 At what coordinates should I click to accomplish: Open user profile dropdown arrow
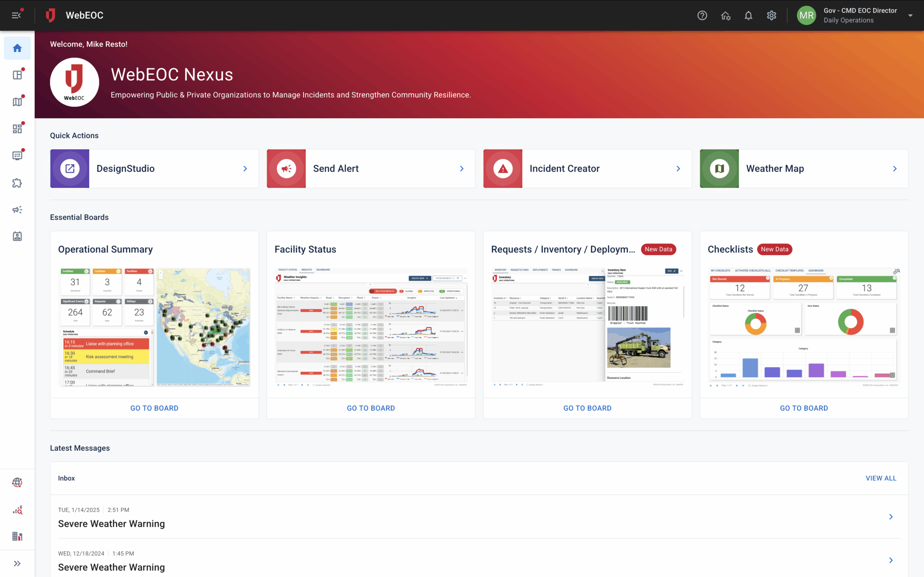[x=910, y=16]
